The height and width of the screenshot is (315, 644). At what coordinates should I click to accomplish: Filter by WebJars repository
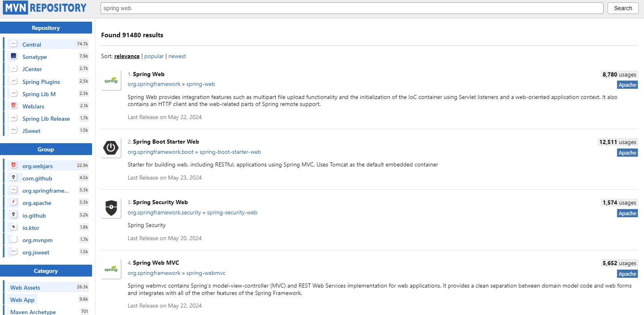(33, 106)
